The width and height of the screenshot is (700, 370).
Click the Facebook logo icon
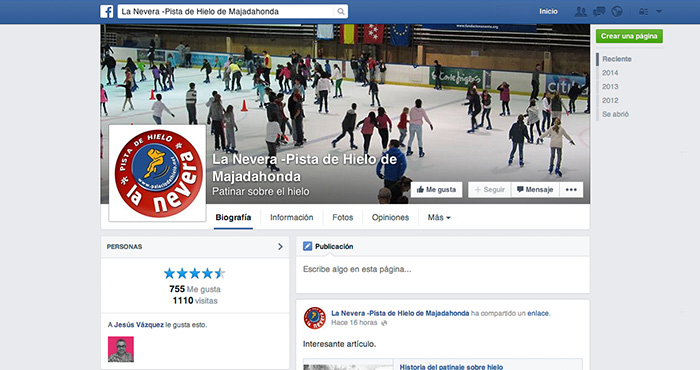(106, 12)
